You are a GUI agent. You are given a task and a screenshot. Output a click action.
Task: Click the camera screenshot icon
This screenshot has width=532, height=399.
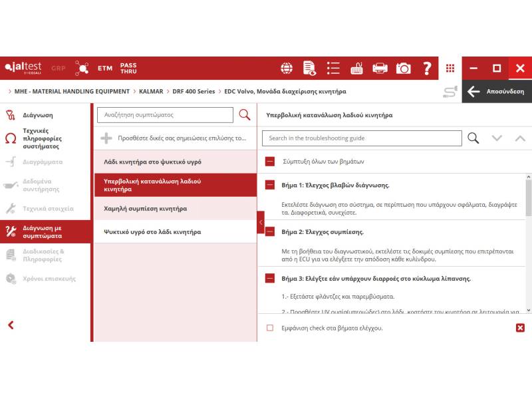(403, 68)
